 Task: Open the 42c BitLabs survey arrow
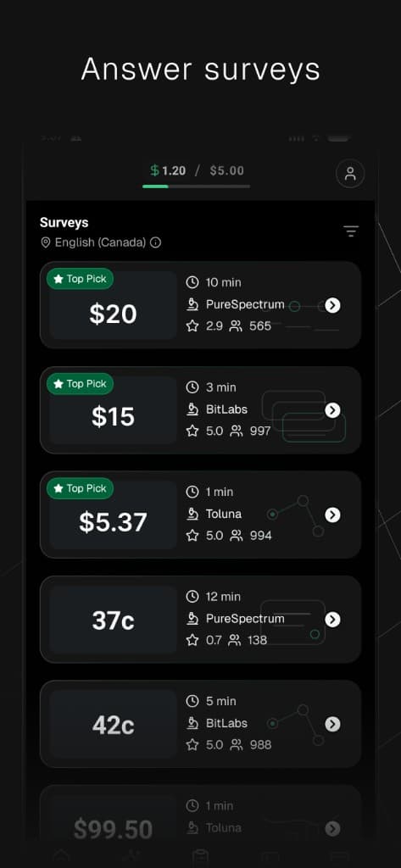coord(332,724)
